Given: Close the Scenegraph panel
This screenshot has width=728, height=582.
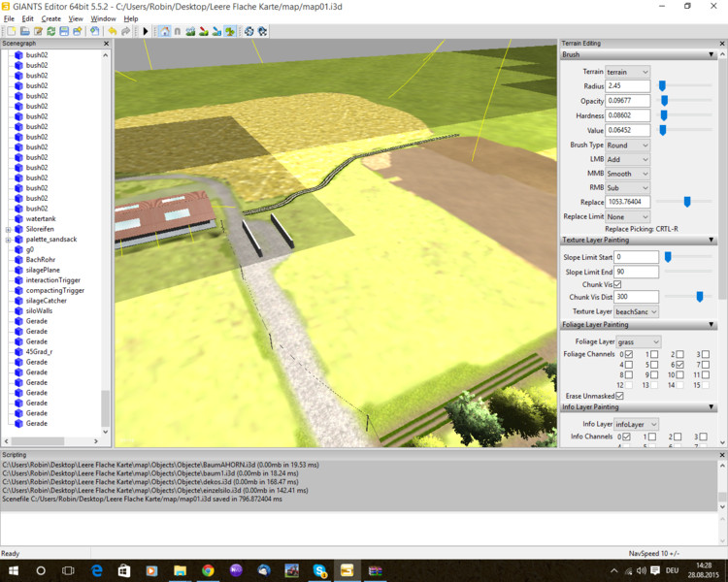Looking at the screenshot, I should pyautogui.click(x=107, y=43).
